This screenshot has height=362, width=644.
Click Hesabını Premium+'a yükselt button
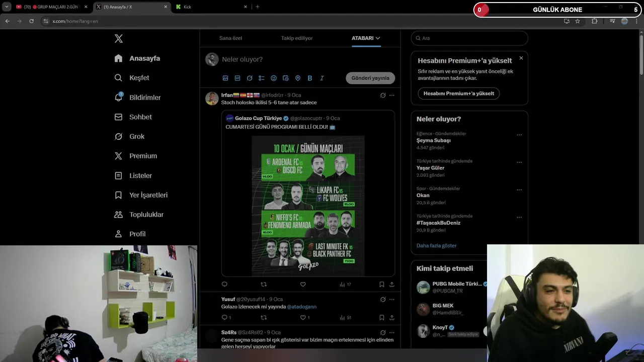(458, 94)
